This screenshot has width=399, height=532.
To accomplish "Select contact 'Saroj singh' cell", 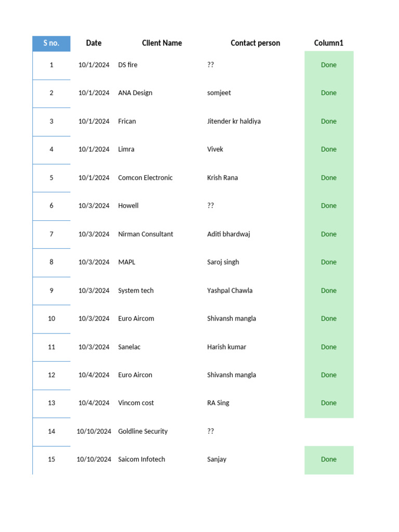I will tap(223, 262).
